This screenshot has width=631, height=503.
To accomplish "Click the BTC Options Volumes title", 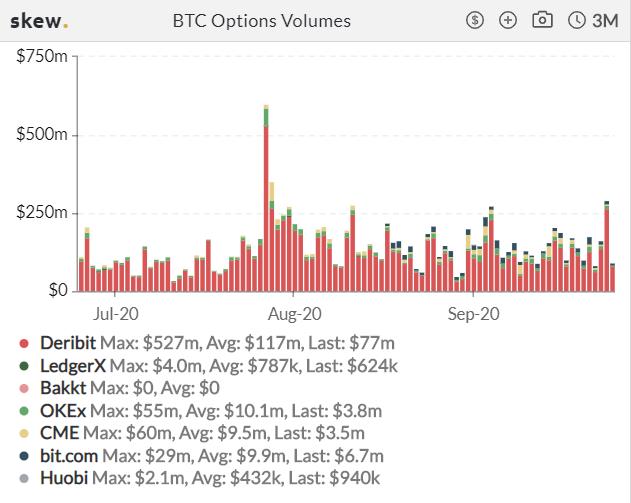I will (262, 21).
